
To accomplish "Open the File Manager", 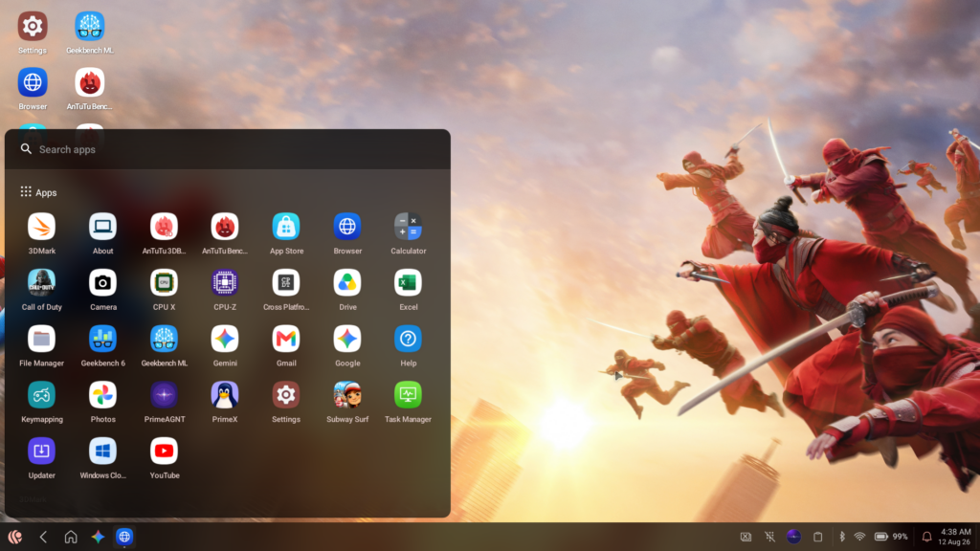I will click(41, 340).
